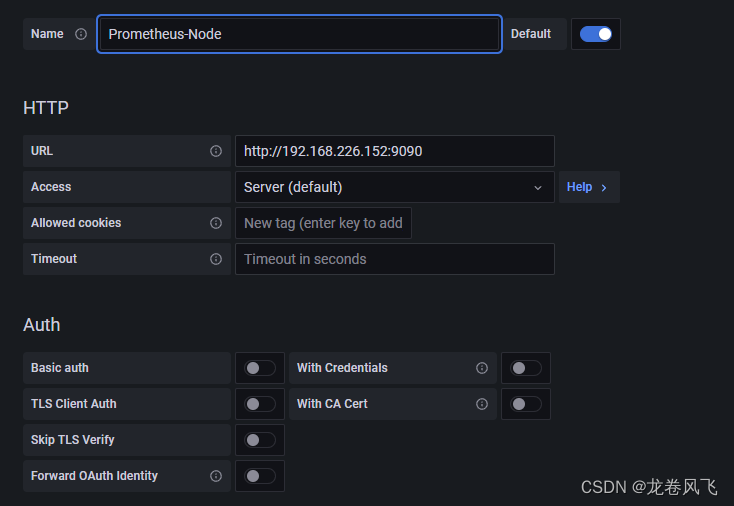Click the With CA Cert info icon
The image size is (734, 506).
click(x=482, y=404)
